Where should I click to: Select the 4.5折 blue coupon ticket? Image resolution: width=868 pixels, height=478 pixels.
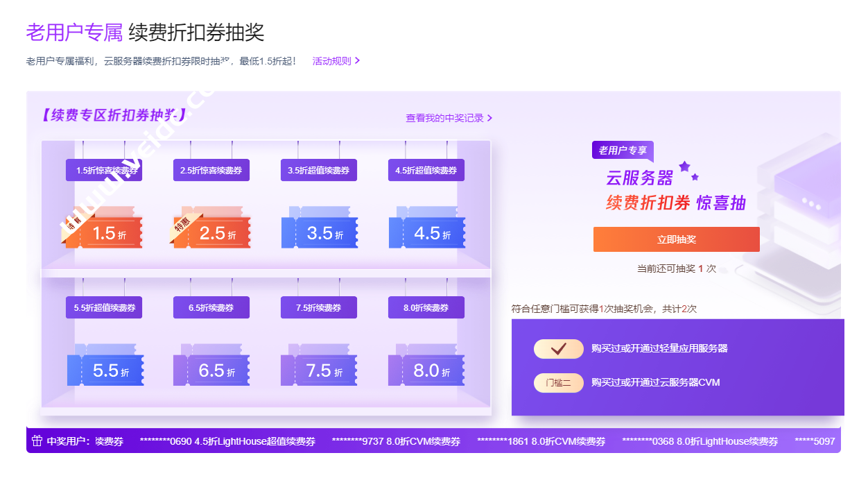pos(427,233)
